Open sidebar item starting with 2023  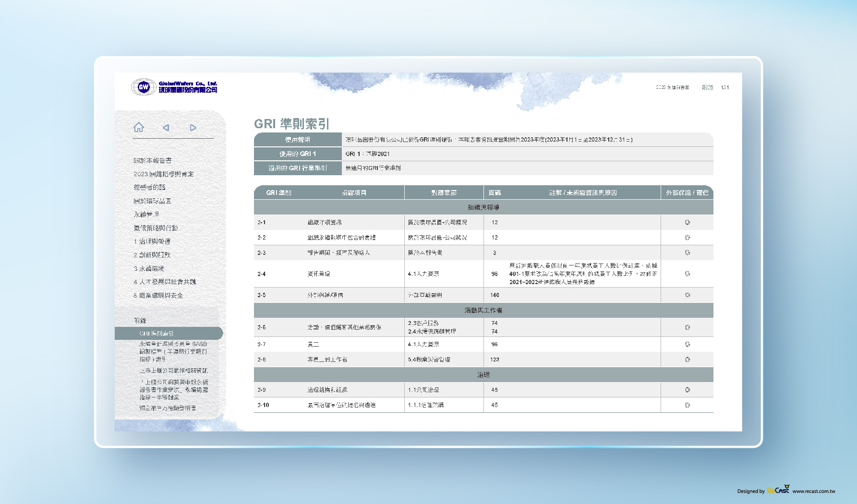point(164,174)
